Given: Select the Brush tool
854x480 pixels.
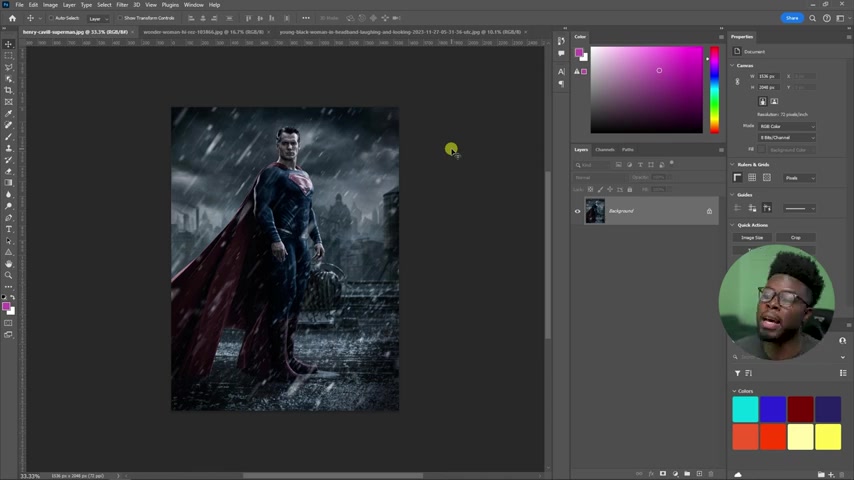Looking at the screenshot, I should point(8,137).
